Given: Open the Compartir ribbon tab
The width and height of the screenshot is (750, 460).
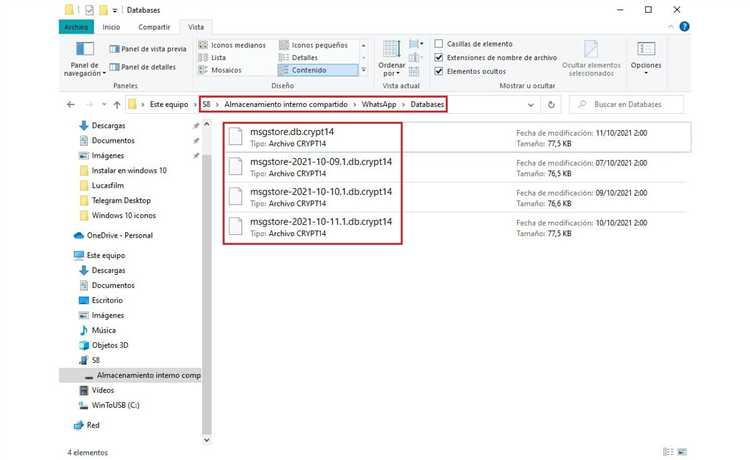Looking at the screenshot, I should click(x=153, y=27).
